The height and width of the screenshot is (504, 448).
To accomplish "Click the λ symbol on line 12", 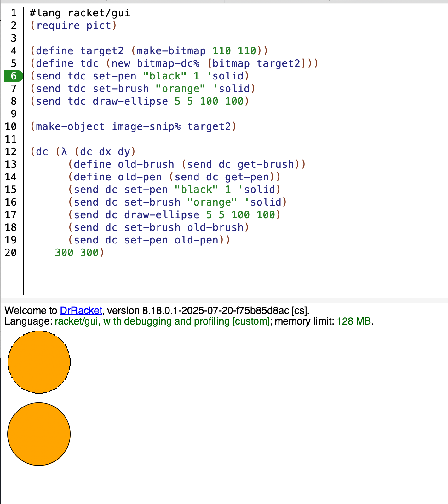I will 64,152.
